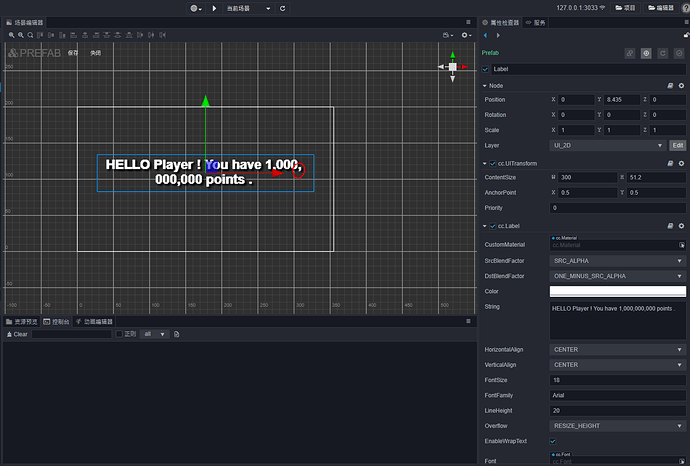Locate the prefab asset target icon
The image size is (690, 466).
point(646,53)
